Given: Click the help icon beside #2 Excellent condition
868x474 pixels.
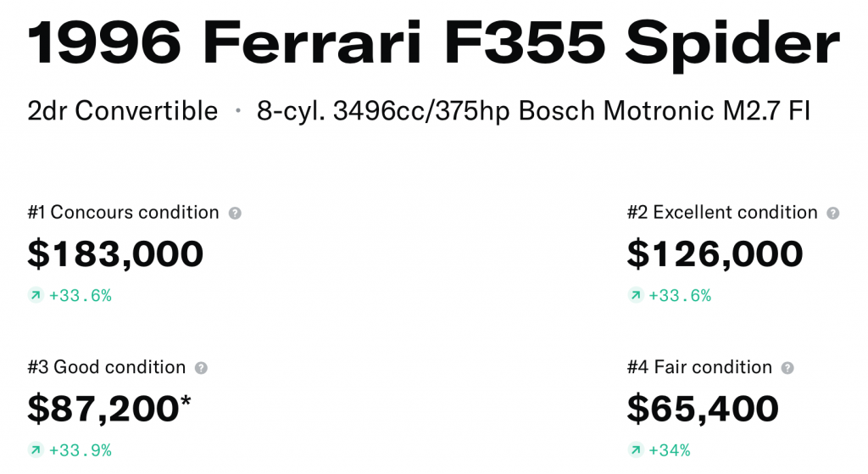Looking at the screenshot, I should [833, 213].
